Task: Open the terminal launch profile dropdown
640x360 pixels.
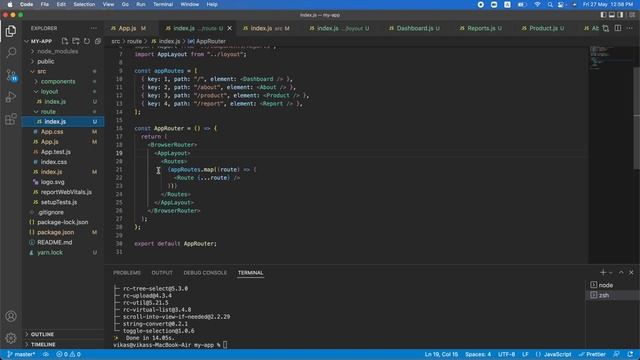Action: [x=611, y=272]
